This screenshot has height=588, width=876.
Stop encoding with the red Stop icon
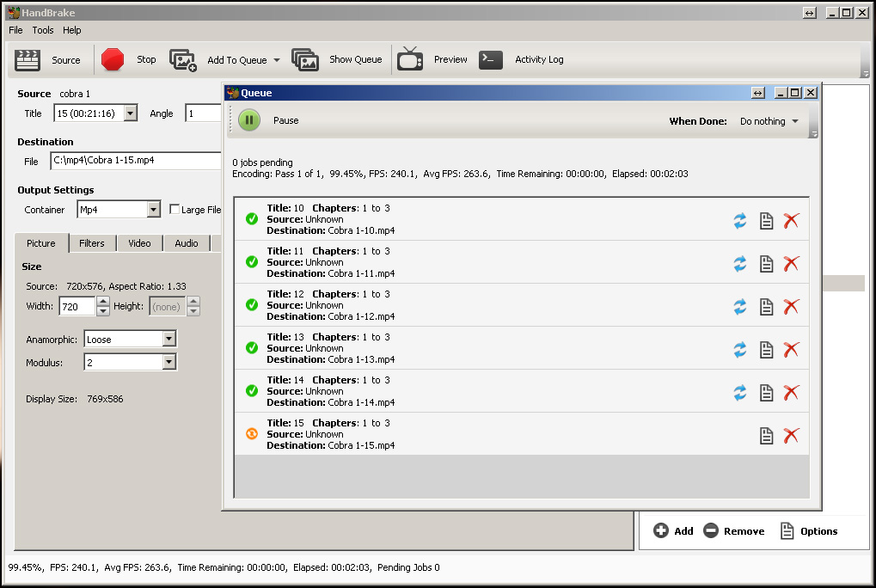coord(113,59)
